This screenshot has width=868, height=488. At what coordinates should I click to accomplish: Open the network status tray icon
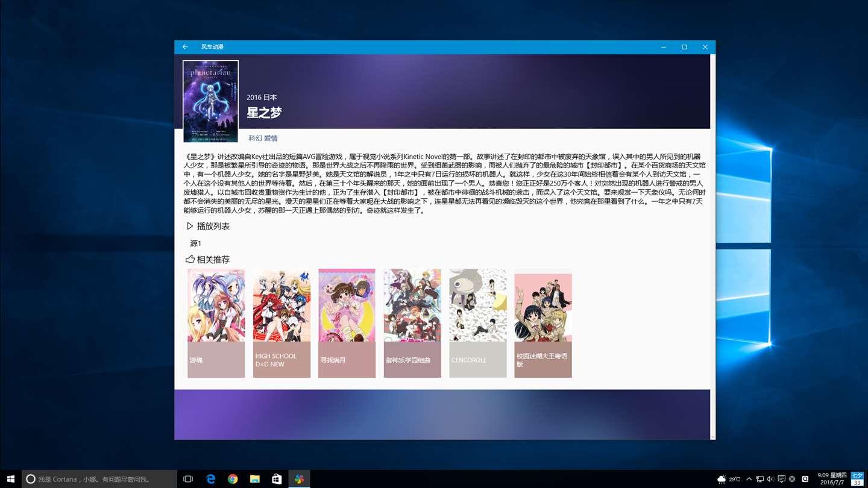759,479
